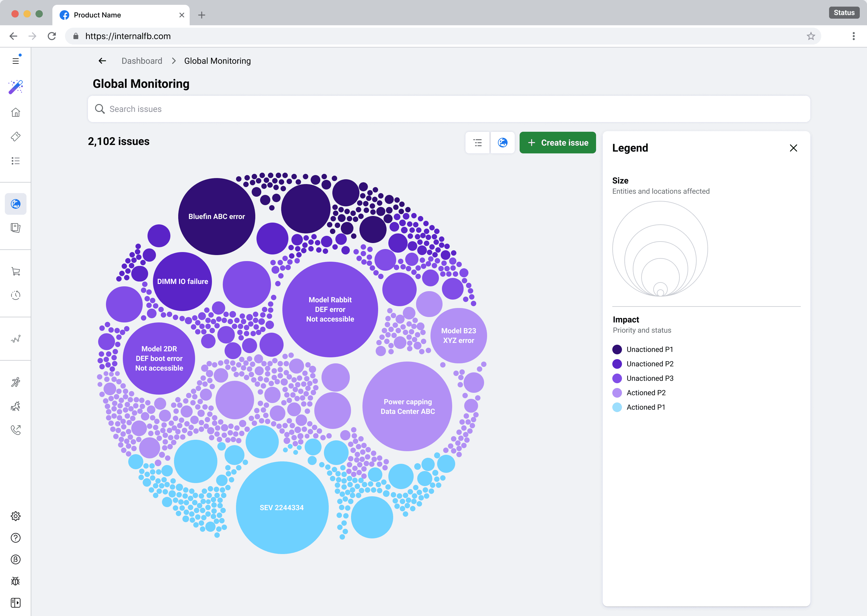This screenshot has height=616, width=867.
Task: Click the Unactioned P1 color swatch
Action: click(x=617, y=349)
